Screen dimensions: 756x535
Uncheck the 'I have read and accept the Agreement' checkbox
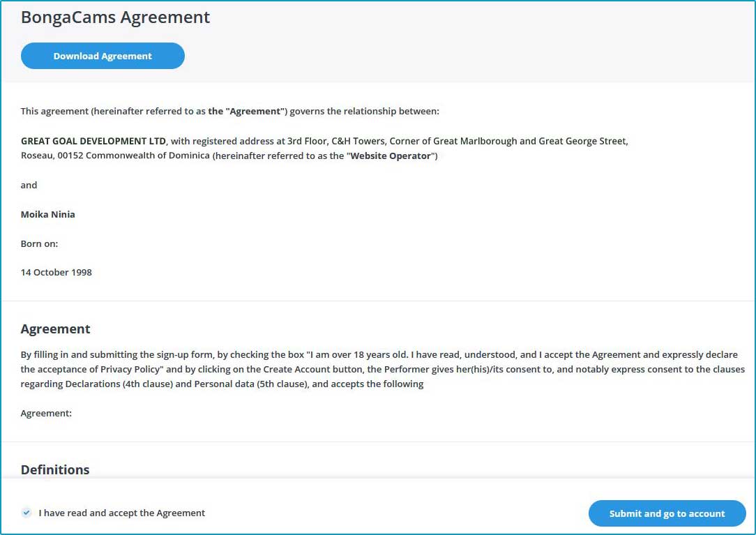pos(27,513)
